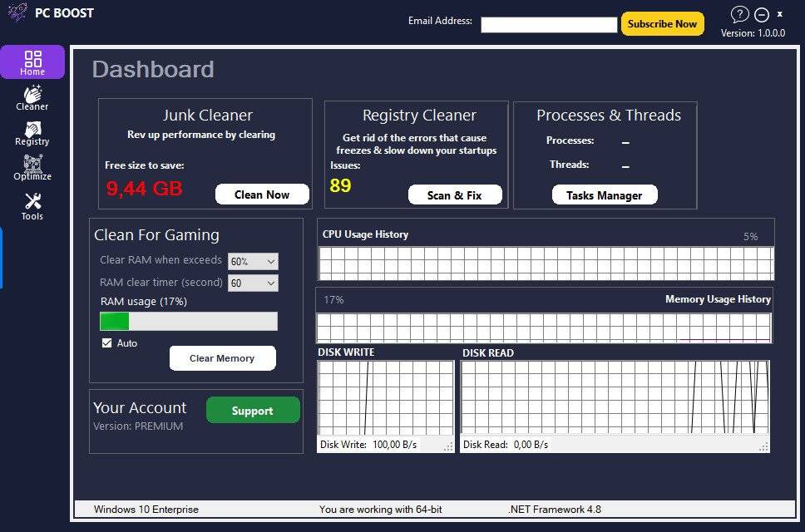805x532 pixels.
Task: Click the RAM usage progress bar
Action: 189,321
